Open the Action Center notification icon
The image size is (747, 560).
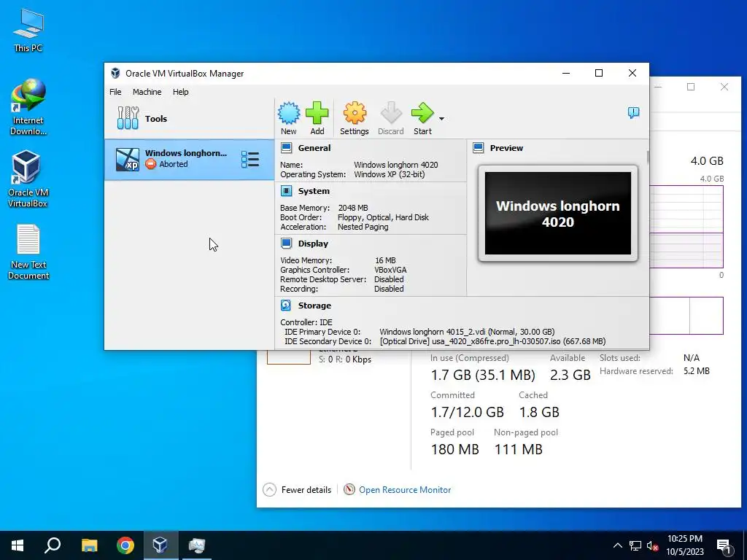[724, 546]
